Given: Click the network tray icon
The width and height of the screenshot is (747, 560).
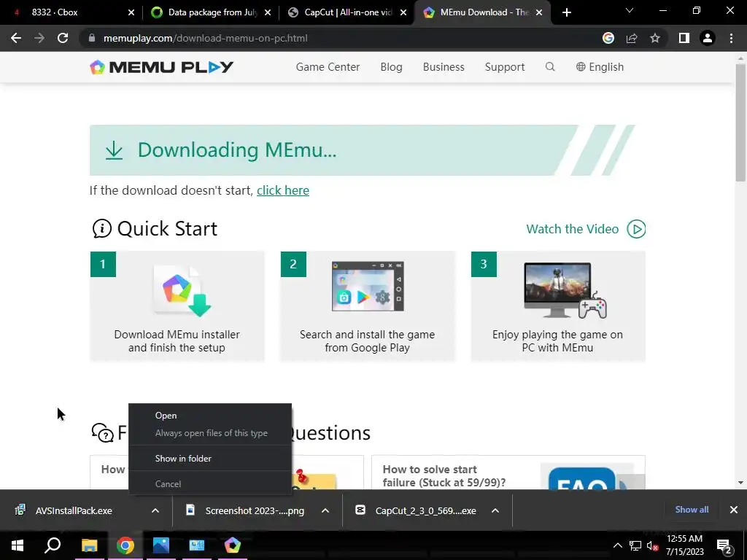Looking at the screenshot, I should click(x=635, y=545).
